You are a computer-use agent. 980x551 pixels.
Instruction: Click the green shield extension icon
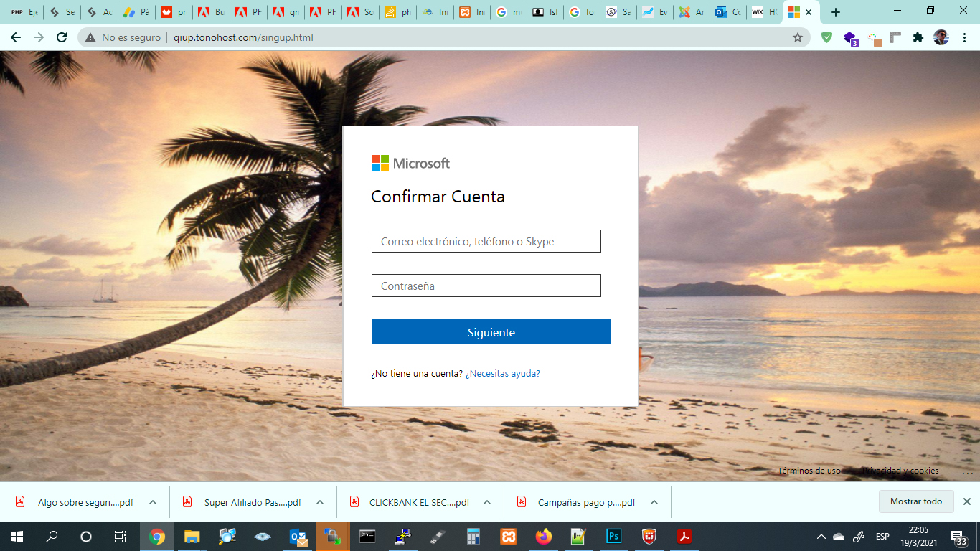coord(826,37)
